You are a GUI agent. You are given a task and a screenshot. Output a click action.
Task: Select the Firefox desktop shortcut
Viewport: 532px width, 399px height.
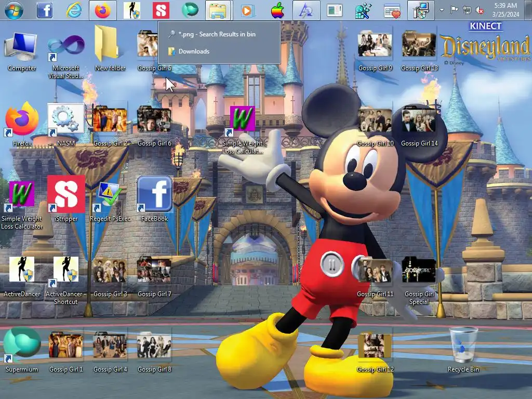(x=22, y=124)
